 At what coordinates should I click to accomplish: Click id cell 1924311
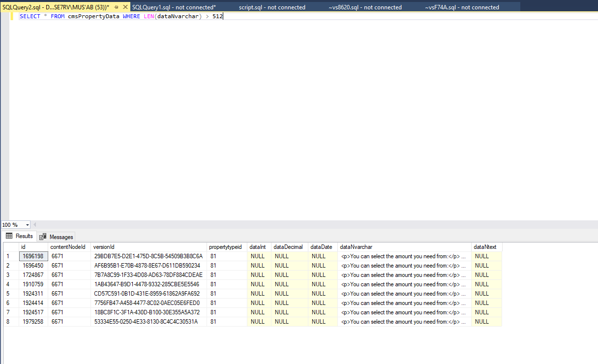tap(33, 294)
